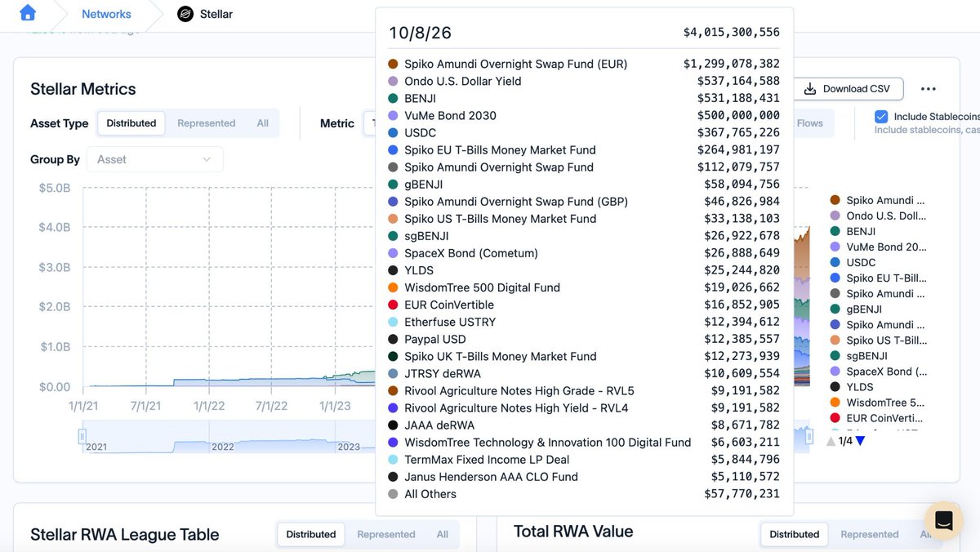Viewport: 980px width, 552px height.
Task: Click the Etherfuse USTRY tooltip row
Action: click(x=584, y=322)
